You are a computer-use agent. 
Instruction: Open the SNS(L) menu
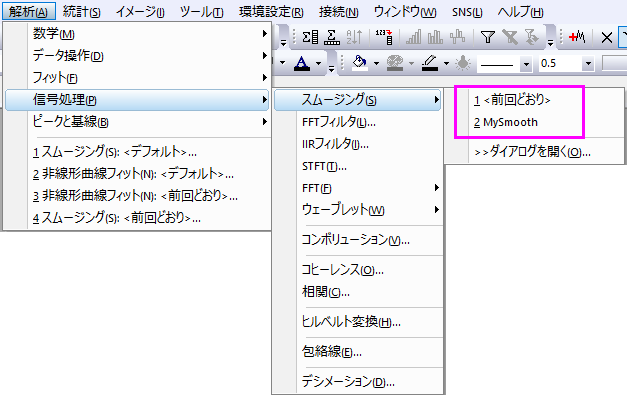467,12
